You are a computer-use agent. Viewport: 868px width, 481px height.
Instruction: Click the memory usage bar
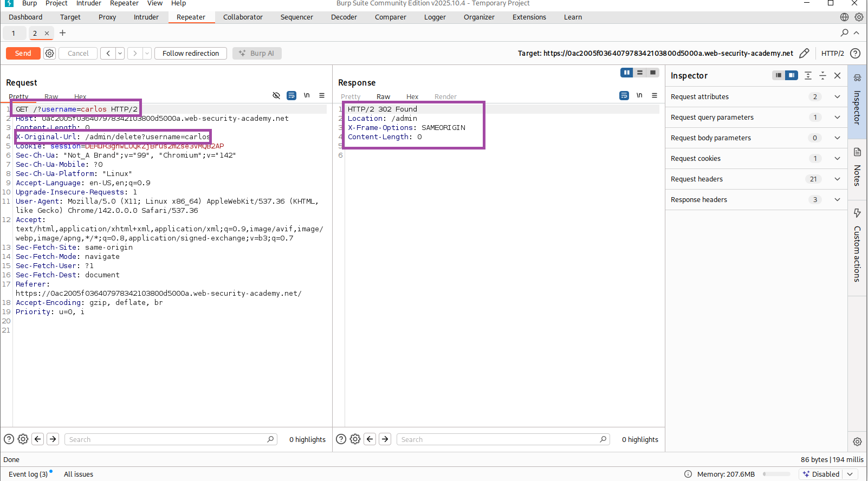(776, 474)
